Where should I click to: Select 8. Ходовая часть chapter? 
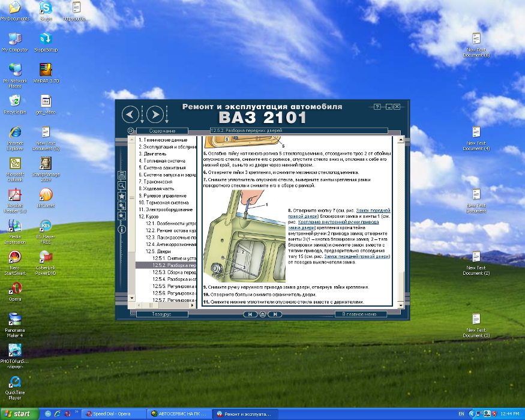(157, 188)
